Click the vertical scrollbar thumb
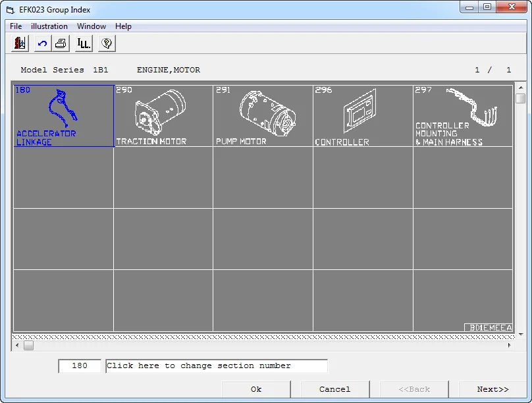 coord(520,98)
